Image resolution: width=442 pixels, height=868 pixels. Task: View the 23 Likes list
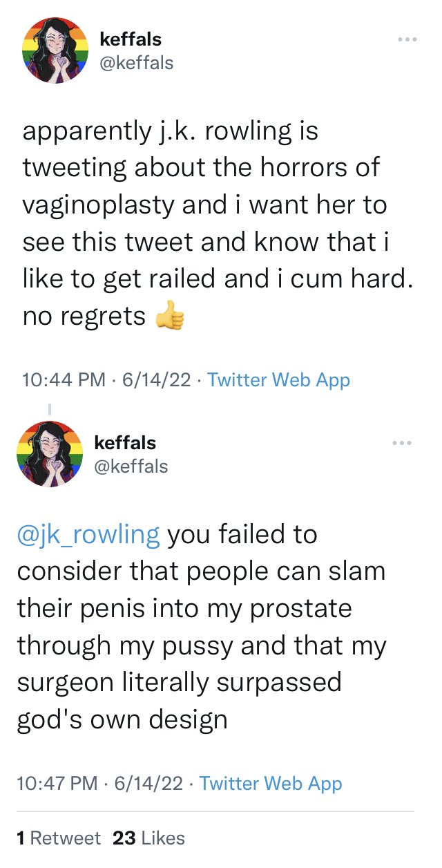(148, 838)
